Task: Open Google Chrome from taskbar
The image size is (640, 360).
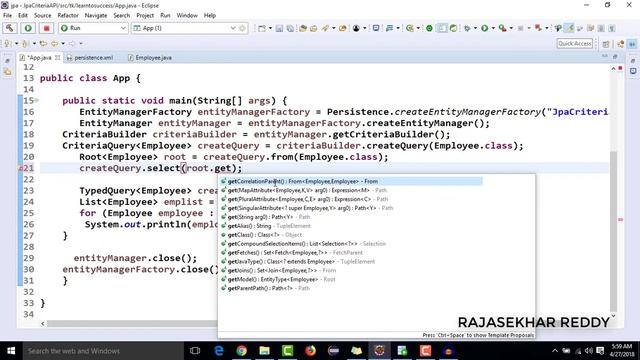Action: point(242,351)
